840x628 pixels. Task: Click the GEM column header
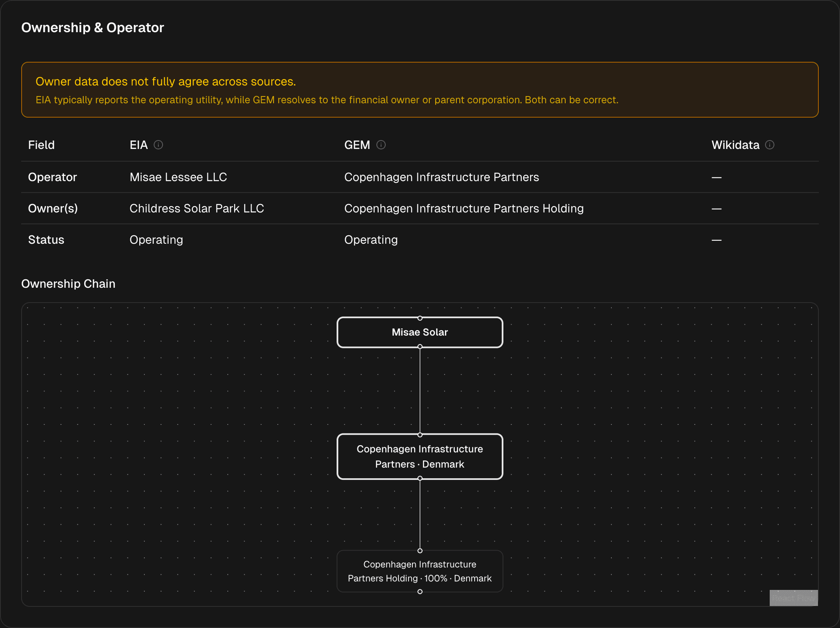pyautogui.click(x=357, y=145)
